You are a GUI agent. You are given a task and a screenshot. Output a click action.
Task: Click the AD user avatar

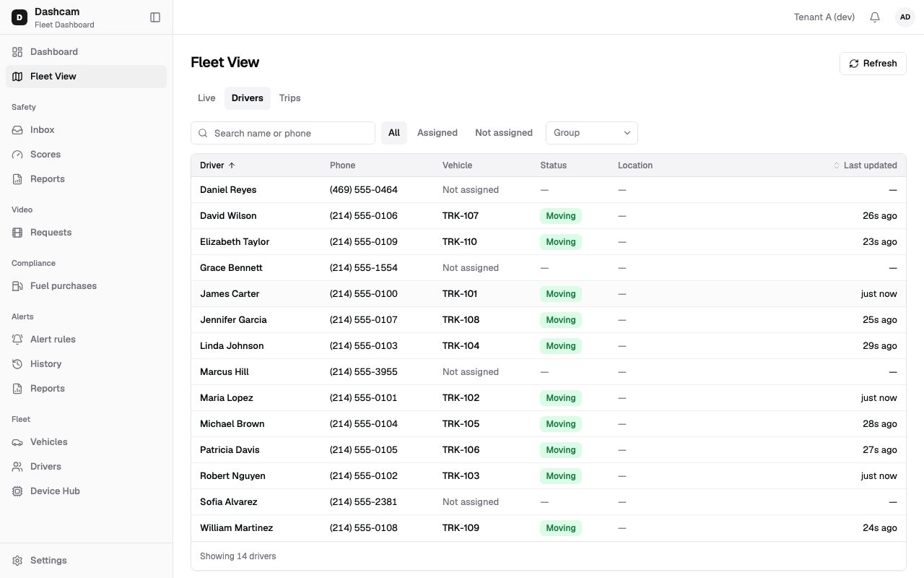point(905,17)
